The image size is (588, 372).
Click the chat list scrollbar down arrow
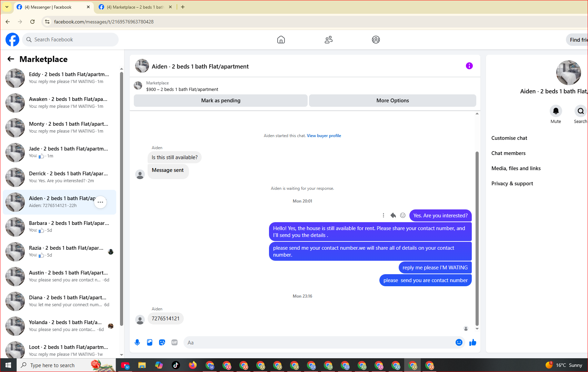pos(121,355)
